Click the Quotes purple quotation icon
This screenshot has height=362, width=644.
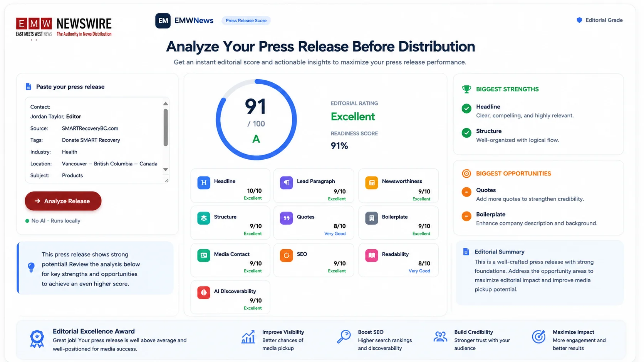click(x=287, y=218)
